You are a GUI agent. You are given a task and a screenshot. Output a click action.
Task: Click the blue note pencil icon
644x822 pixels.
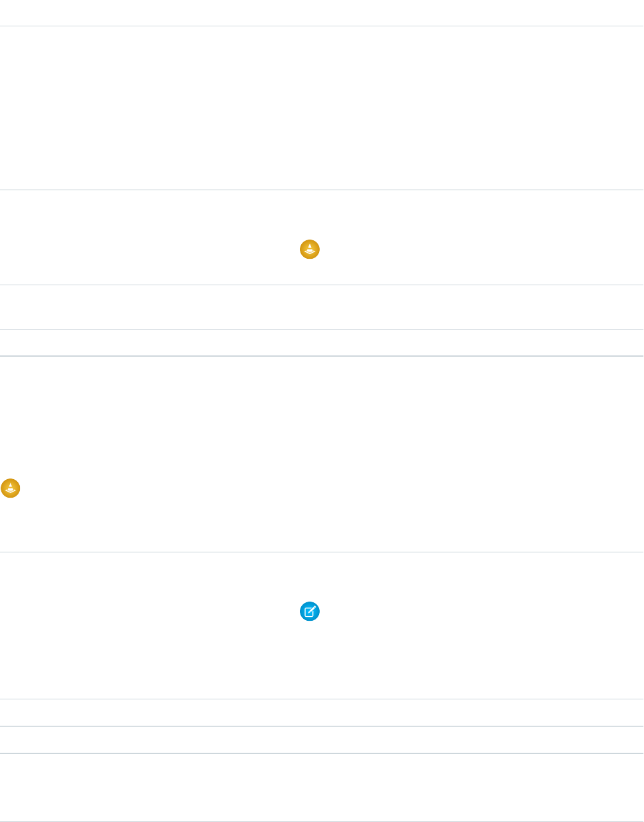(x=310, y=612)
